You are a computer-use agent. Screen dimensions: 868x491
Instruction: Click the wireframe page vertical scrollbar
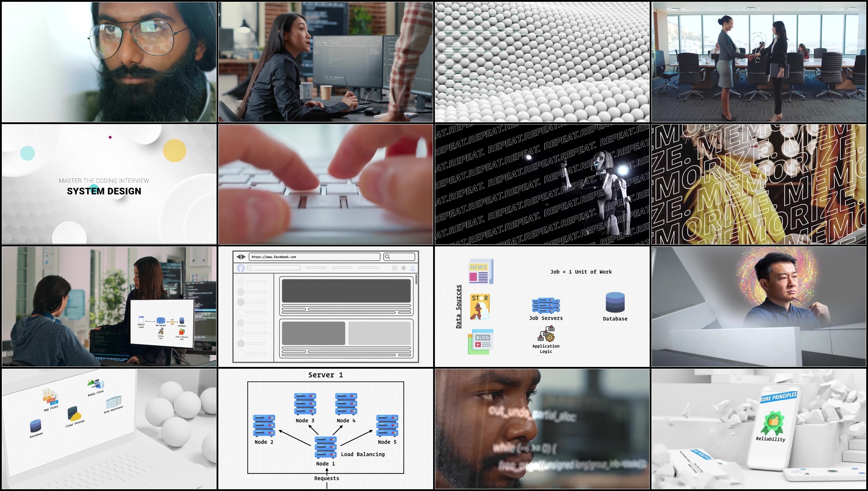tap(416, 280)
